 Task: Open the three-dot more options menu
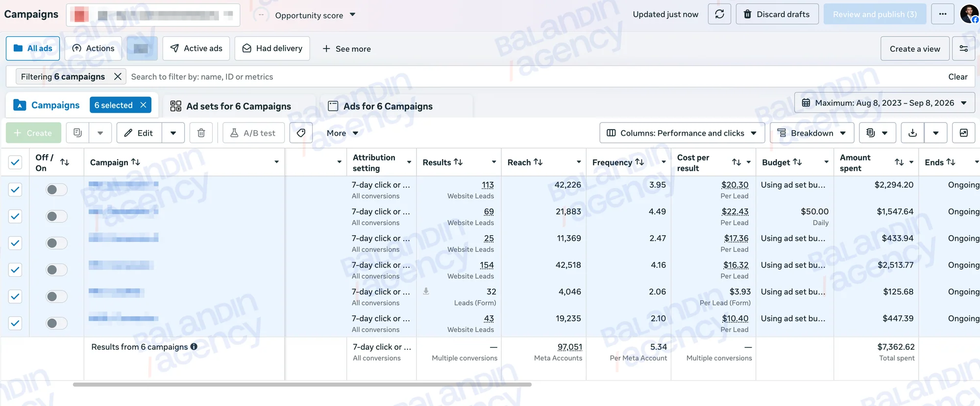(943, 14)
